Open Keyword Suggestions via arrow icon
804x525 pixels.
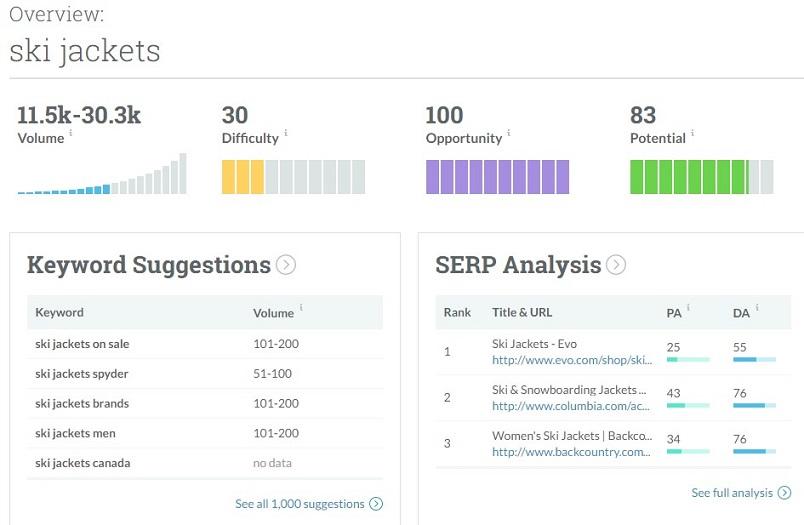click(286, 265)
